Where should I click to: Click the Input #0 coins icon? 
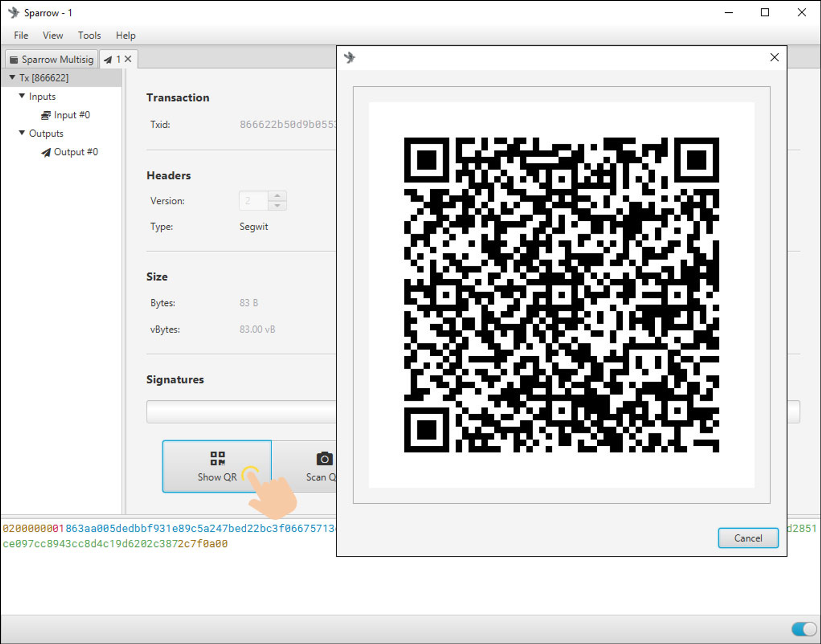(x=46, y=115)
